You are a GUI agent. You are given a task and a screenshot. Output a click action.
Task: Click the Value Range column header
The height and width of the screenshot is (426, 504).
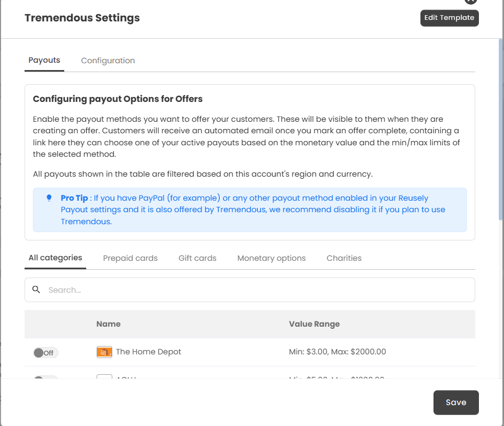pos(314,324)
